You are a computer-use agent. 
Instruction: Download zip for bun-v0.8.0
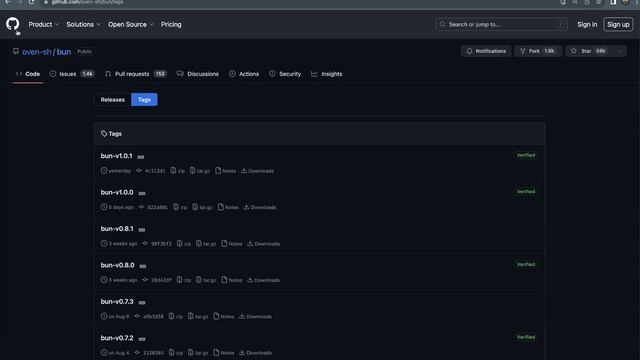click(184, 280)
